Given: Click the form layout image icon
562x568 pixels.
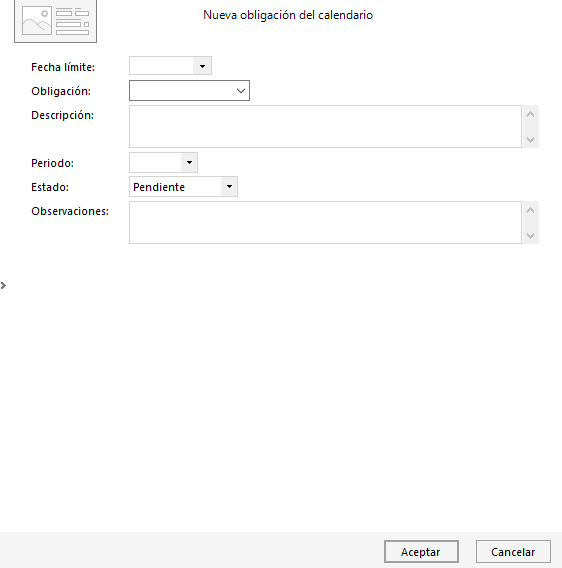Looking at the screenshot, I should click(x=55, y=21).
